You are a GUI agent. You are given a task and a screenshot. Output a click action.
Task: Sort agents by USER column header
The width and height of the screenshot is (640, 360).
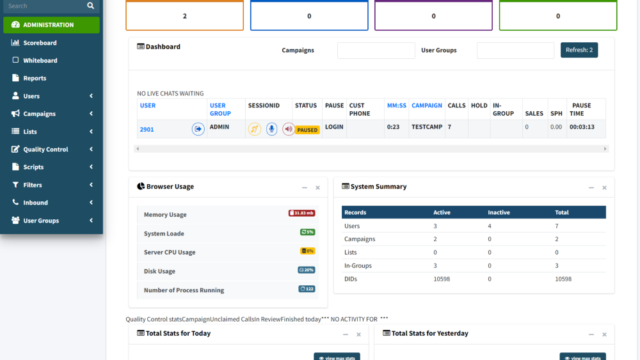pyautogui.click(x=148, y=105)
